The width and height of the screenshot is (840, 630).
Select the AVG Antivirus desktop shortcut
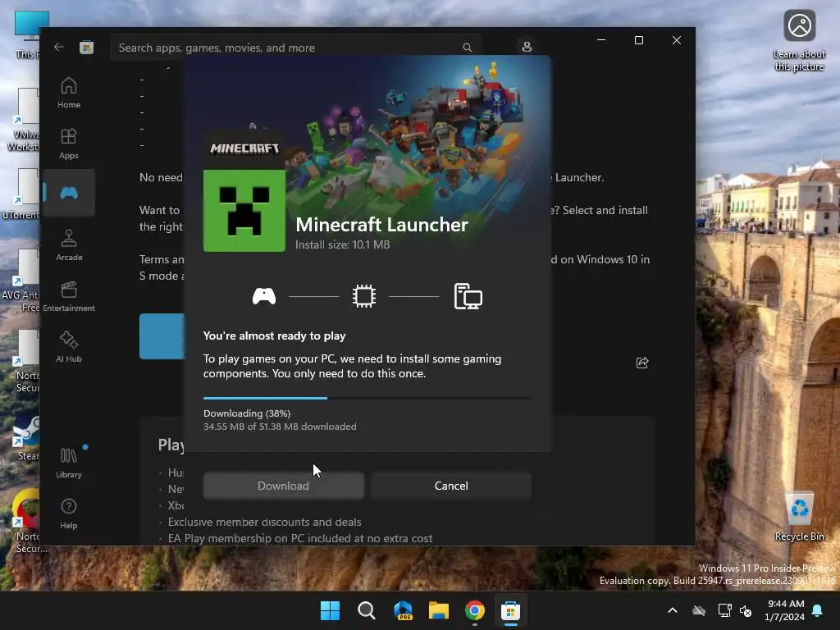pyautogui.click(x=21, y=281)
